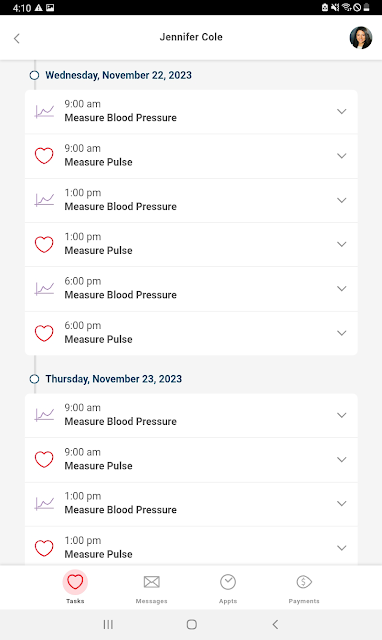Viewport: 382px width, 640px height.
Task: Open Jennifer Cole's profile photo
Action: [x=361, y=38]
